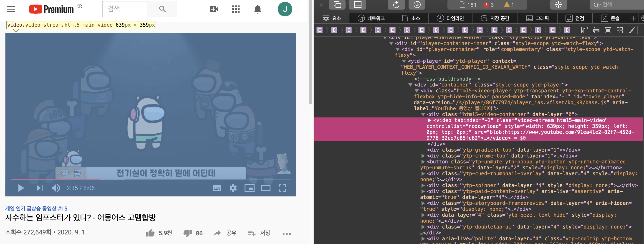The width and height of the screenshot is (644, 244).
Task: Expand the ytp-spinner div node
Action: pos(423,186)
